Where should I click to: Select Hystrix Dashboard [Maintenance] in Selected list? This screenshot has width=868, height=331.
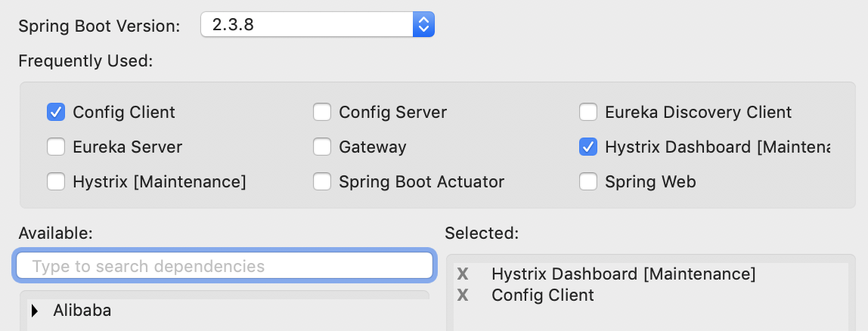point(623,274)
